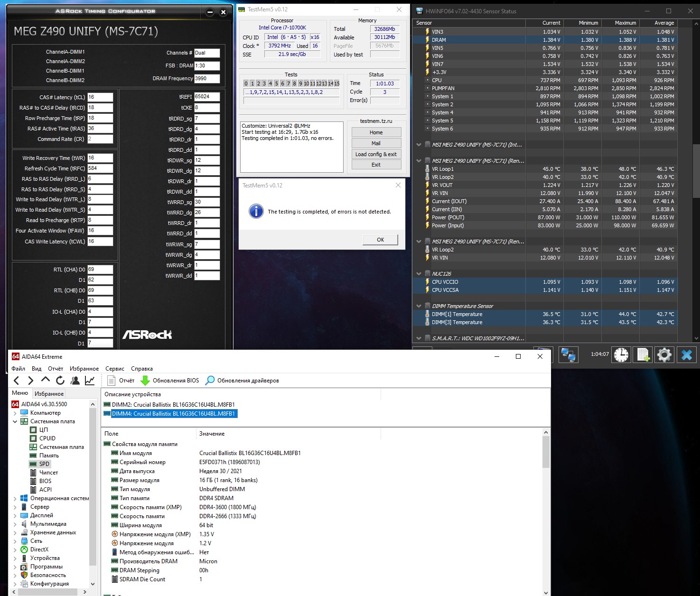The width and height of the screenshot is (700, 596).
Task: Click the tREFI value field
Action: [207, 97]
